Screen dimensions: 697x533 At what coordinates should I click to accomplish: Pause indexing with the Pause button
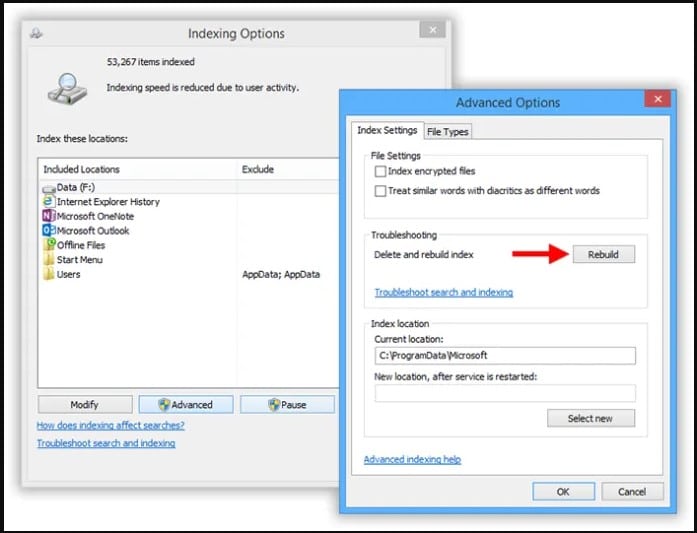[x=287, y=405]
